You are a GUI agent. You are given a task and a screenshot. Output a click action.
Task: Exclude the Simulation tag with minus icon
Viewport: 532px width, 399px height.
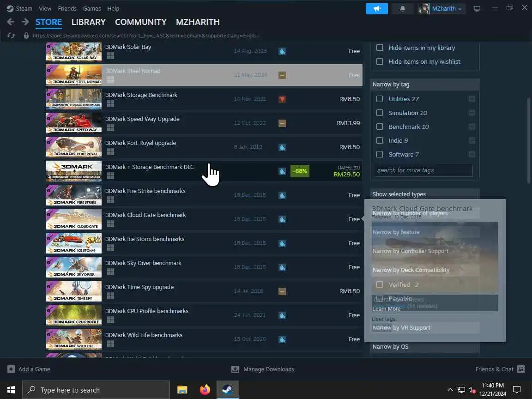pyautogui.click(x=472, y=113)
